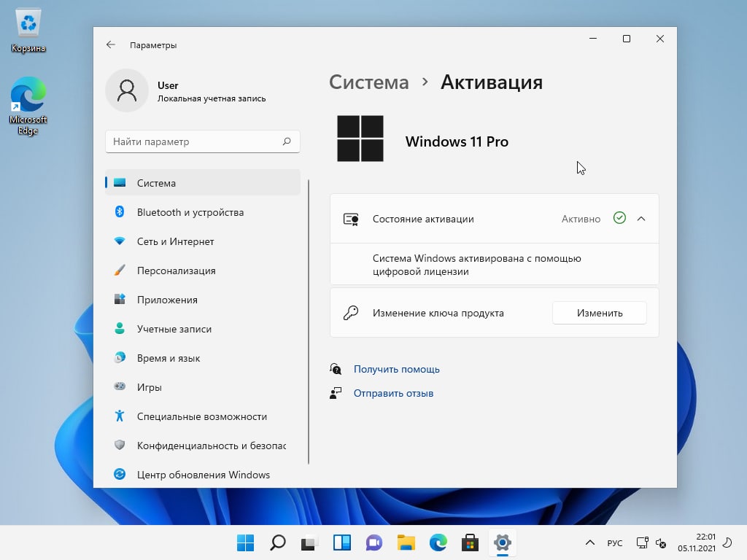This screenshot has height=560, width=747.
Task: Open Chat from the taskbar
Action: pos(374,542)
